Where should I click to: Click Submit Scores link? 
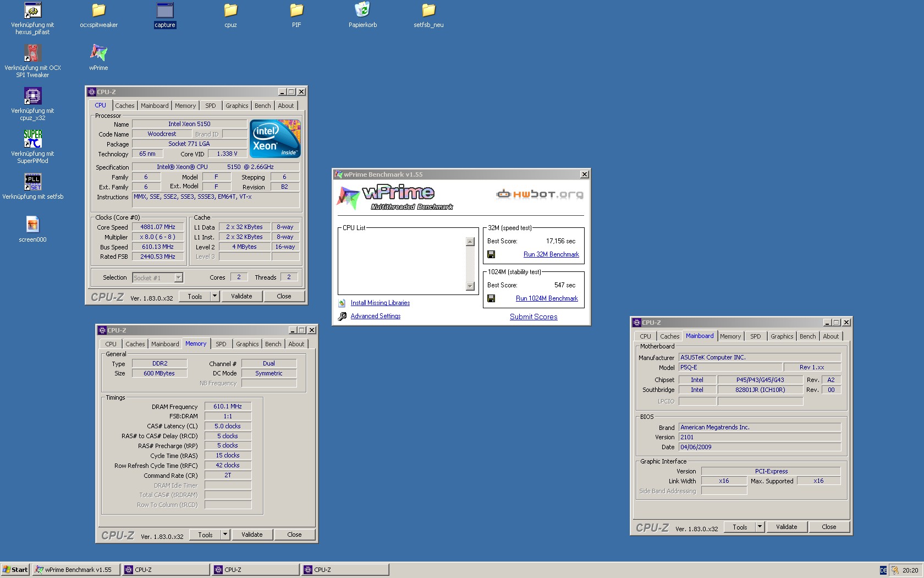[x=533, y=317]
